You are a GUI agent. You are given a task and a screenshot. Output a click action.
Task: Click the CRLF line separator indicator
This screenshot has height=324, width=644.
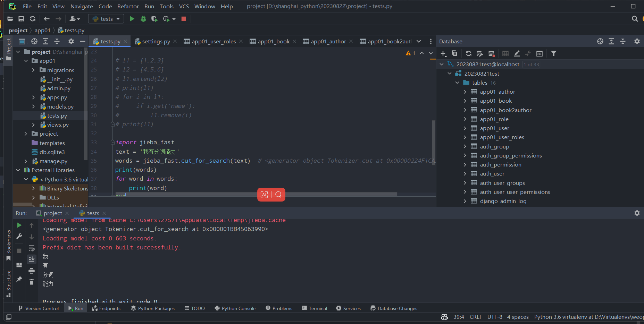476,317
